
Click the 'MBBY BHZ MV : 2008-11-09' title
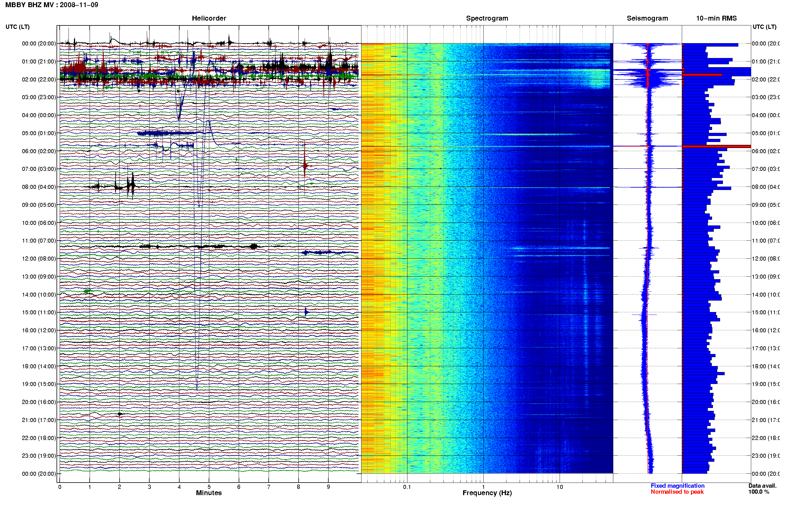(x=52, y=5)
